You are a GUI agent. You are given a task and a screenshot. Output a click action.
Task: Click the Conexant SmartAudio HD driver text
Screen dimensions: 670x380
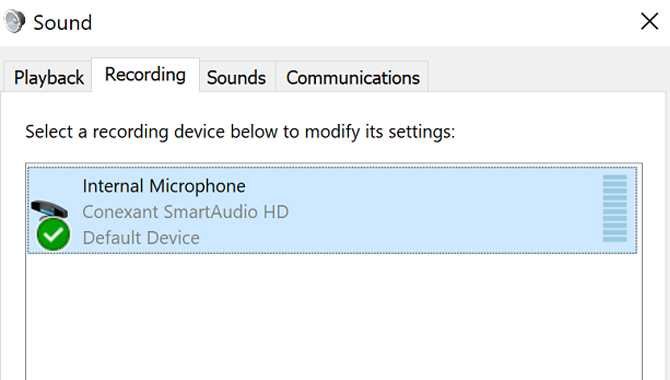coord(185,212)
